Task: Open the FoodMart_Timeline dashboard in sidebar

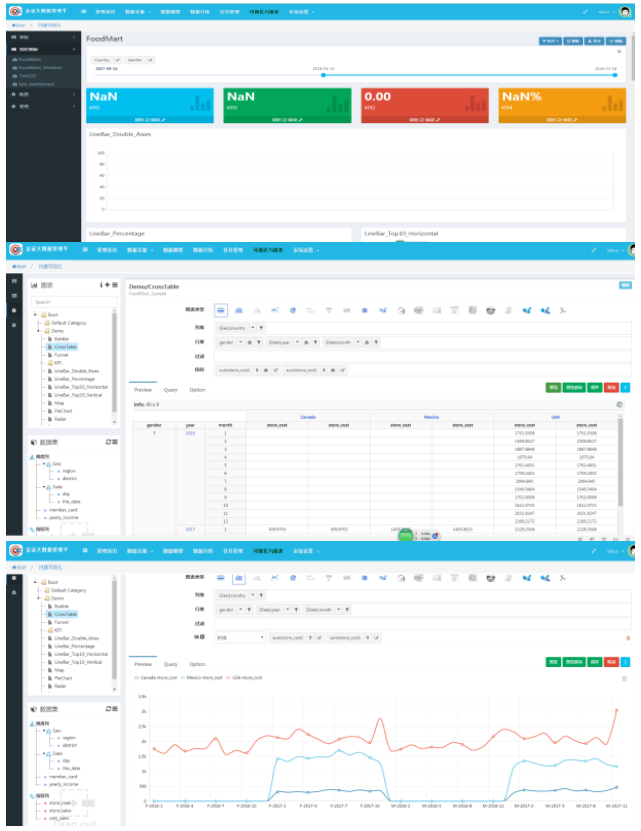Action: pyautogui.click(x=40, y=68)
